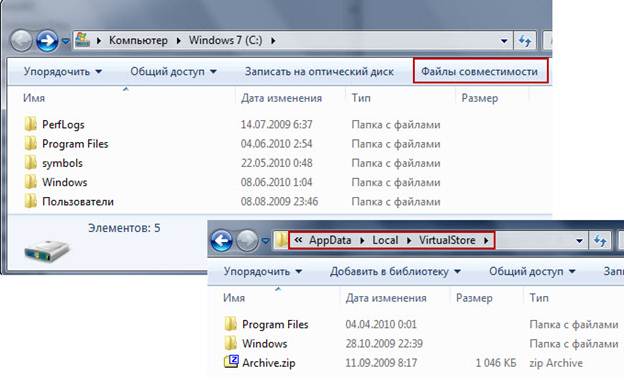Select PerfLogs folder name
Screen dimensions: 624x386
coord(63,125)
